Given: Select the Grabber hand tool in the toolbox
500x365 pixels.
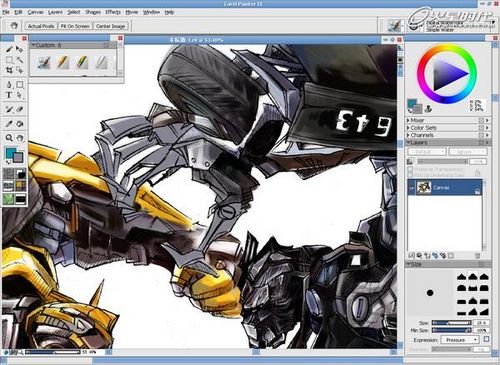Looking at the screenshot, I should (x=20, y=138).
